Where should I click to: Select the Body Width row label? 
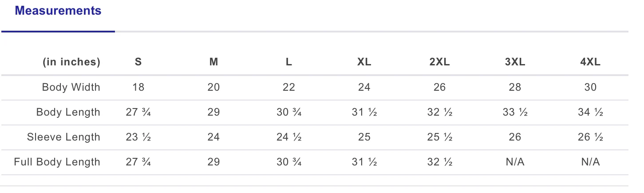(x=71, y=87)
